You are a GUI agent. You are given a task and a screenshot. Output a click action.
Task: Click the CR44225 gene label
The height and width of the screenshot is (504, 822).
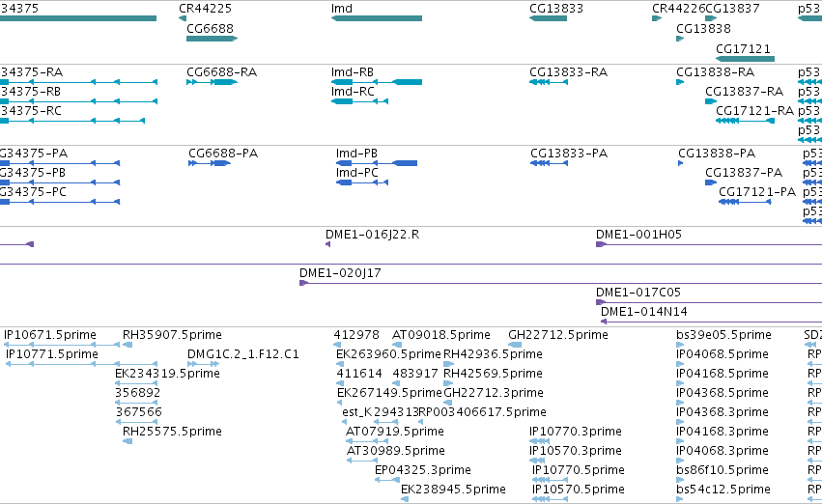[205, 9]
